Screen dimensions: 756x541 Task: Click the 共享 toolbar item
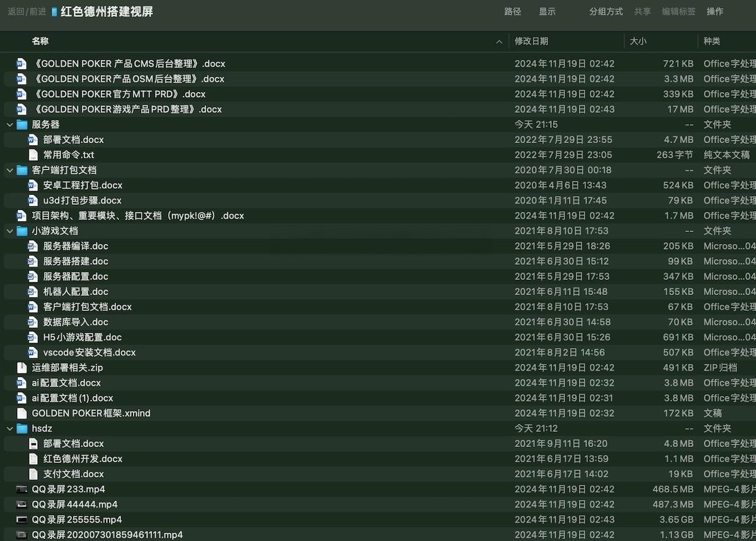(643, 11)
